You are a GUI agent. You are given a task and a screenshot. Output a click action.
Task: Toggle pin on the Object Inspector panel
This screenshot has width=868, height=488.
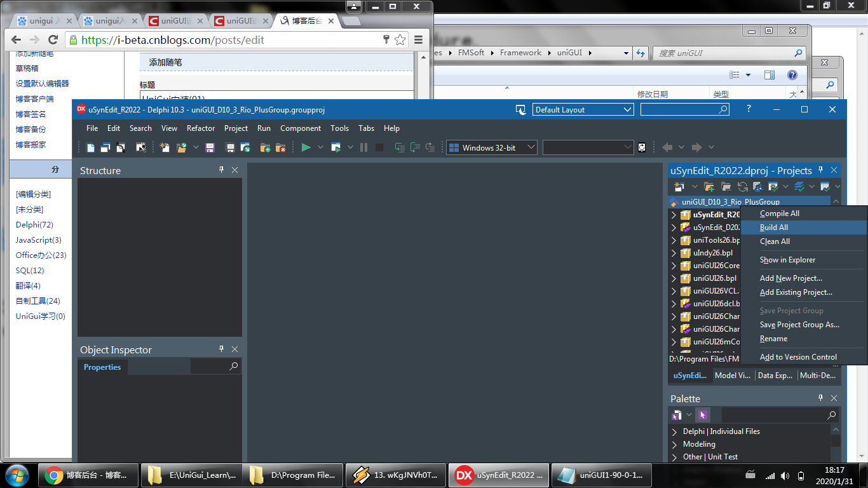pos(222,349)
